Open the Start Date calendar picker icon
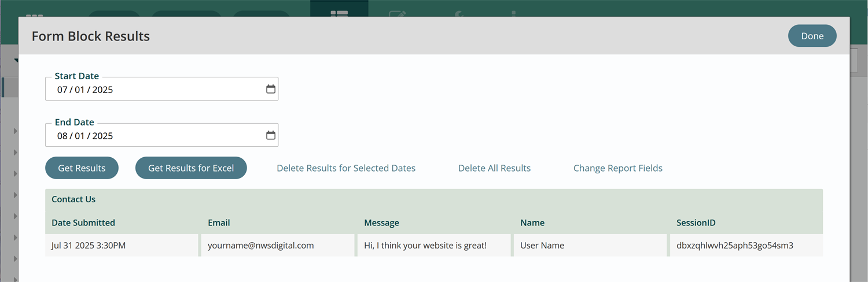The width and height of the screenshot is (868, 282). [271, 89]
